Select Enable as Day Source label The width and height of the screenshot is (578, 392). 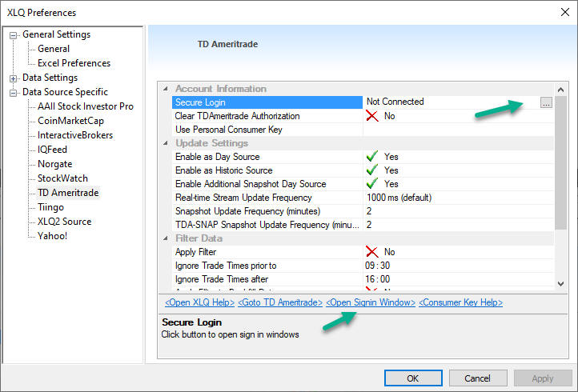[217, 157]
